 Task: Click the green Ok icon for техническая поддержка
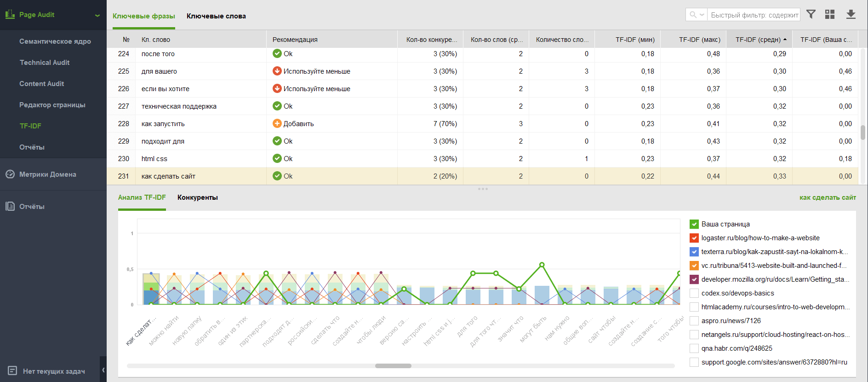pos(277,106)
